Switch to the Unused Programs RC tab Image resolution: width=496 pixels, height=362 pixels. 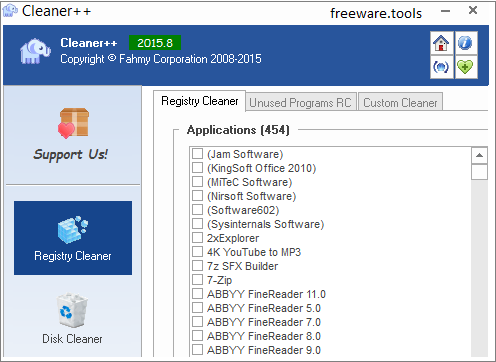tap(300, 102)
